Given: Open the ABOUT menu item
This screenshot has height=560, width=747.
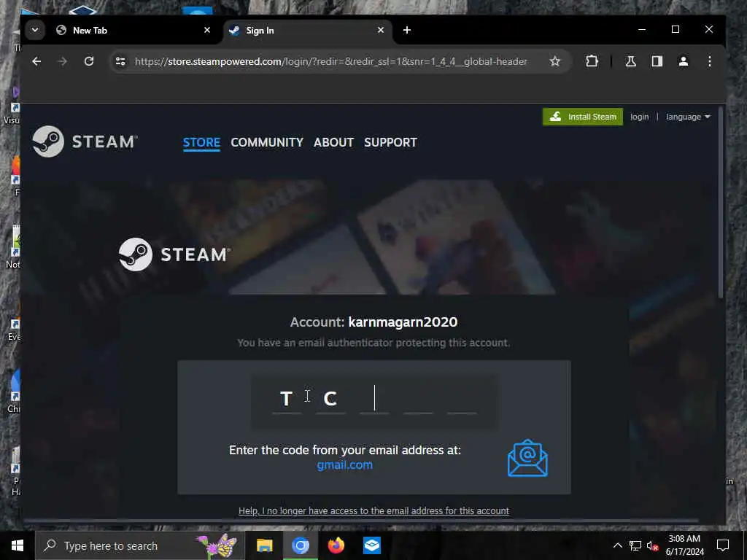Looking at the screenshot, I should point(333,142).
